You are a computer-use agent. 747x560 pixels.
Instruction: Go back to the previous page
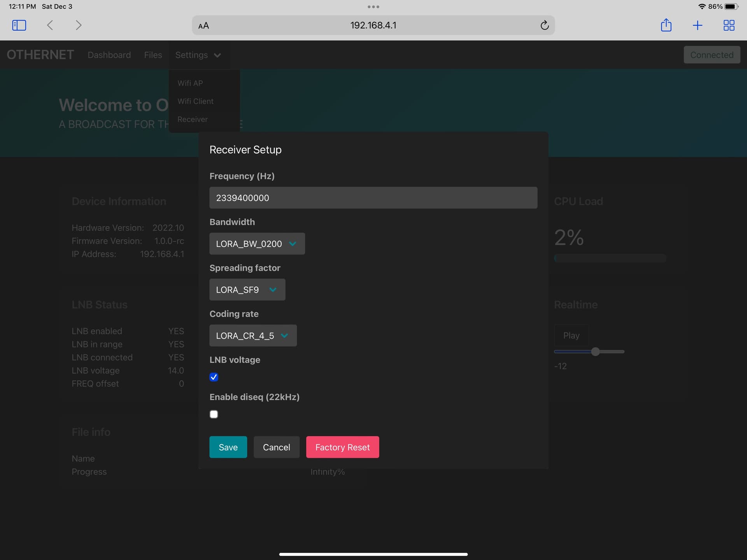[x=50, y=25]
